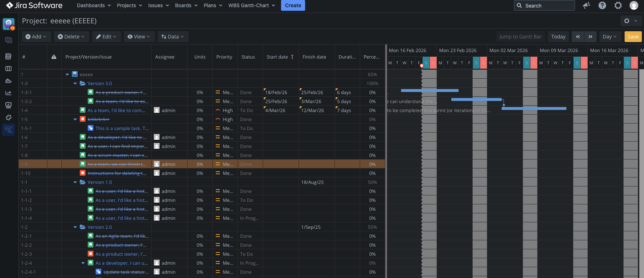Click the Help question mark icon
Image resolution: width=644 pixels, height=278 pixels.
tap(602, 5)
